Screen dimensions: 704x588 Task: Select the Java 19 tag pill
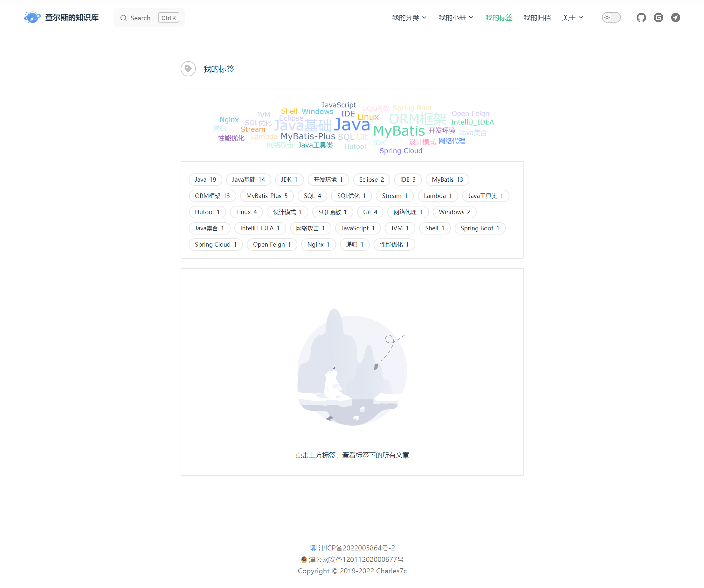205,179
